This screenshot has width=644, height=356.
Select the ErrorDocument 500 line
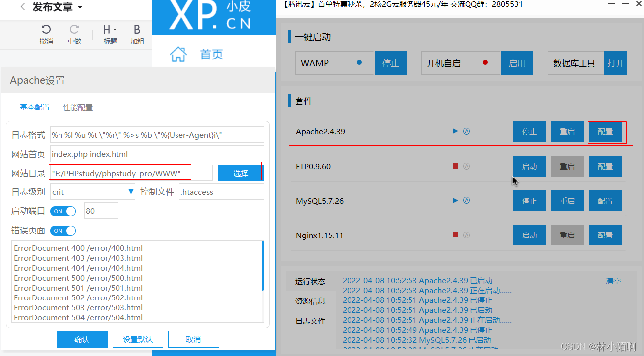[x=78, y=278]
